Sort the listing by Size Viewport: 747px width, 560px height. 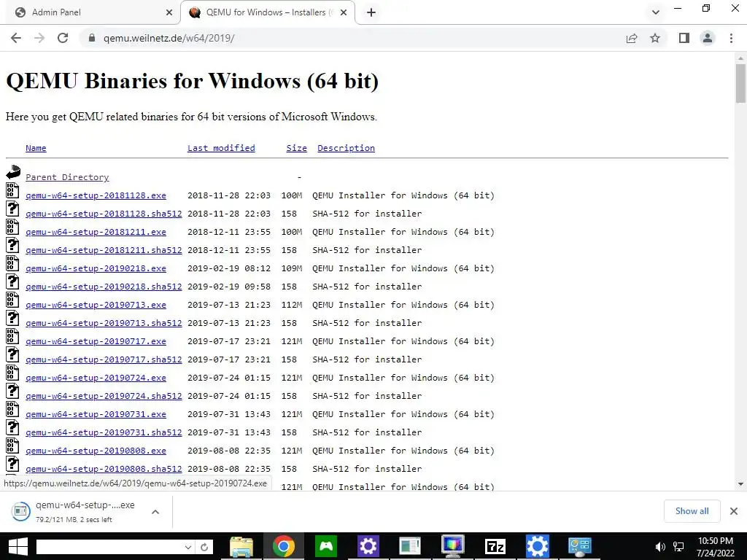pyautogui.click(x=296, y=148)
